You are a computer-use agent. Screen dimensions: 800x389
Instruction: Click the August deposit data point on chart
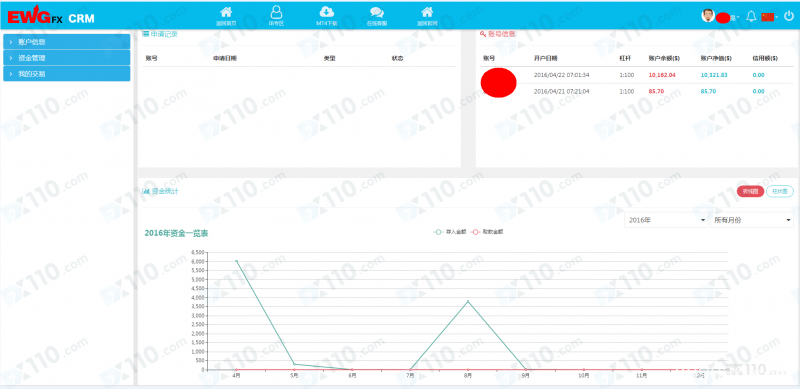(468, 301)
